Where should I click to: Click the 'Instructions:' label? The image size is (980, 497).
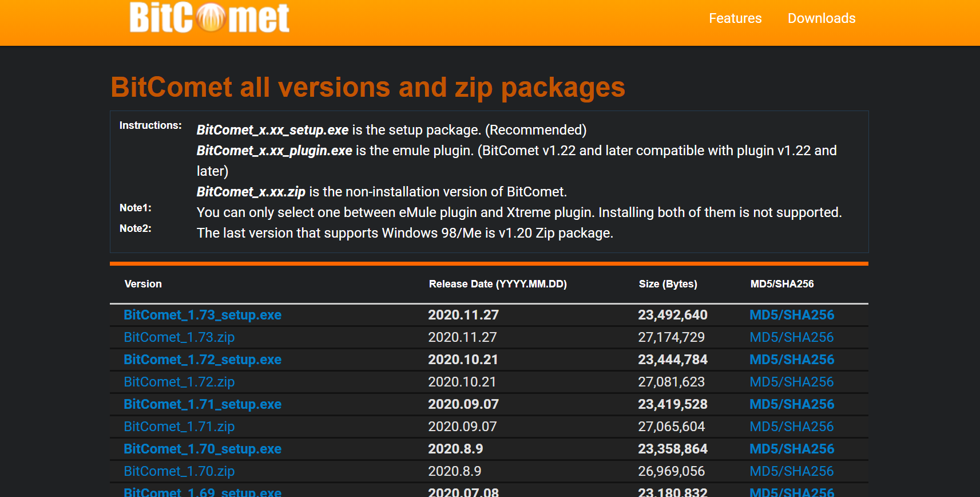[x=150, y=125]
